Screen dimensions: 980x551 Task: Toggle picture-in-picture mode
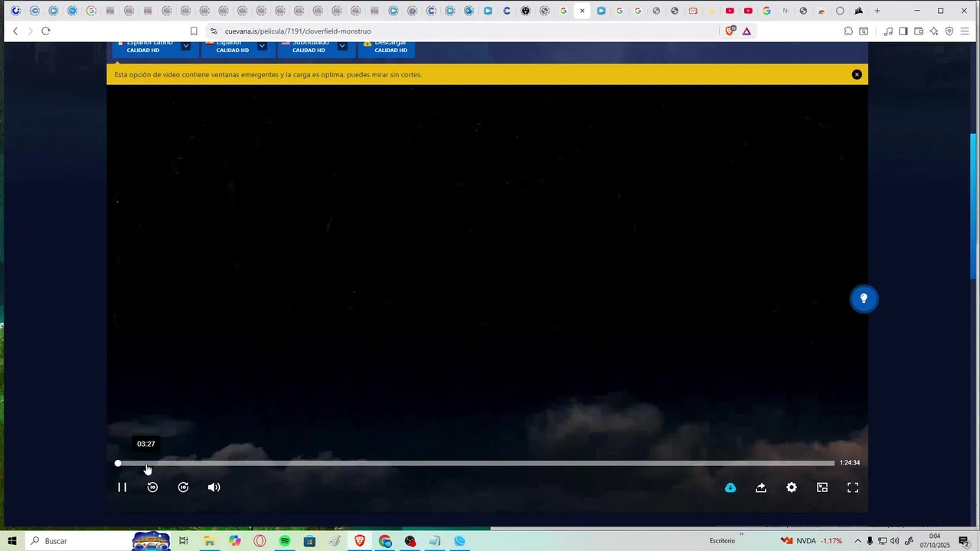tap(822, 487)
